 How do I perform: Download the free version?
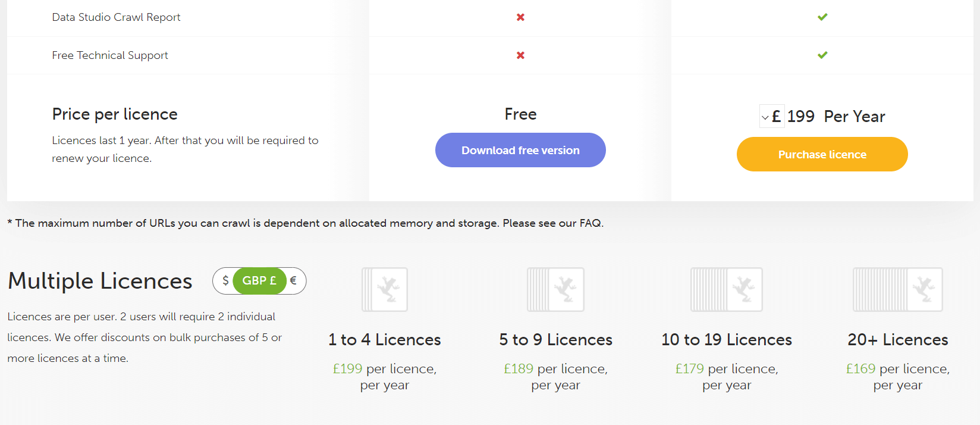coord(520,150)
